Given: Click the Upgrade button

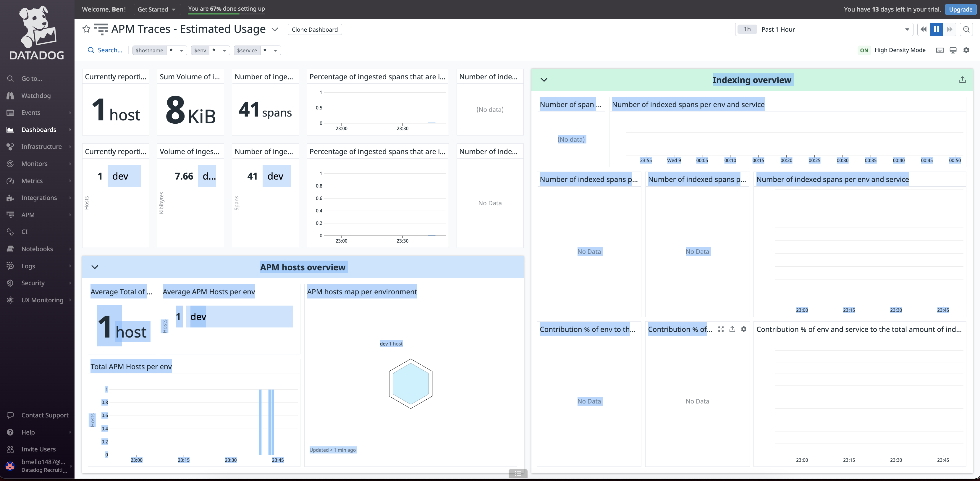Looking at the screenshot, I should coord(960,9).
